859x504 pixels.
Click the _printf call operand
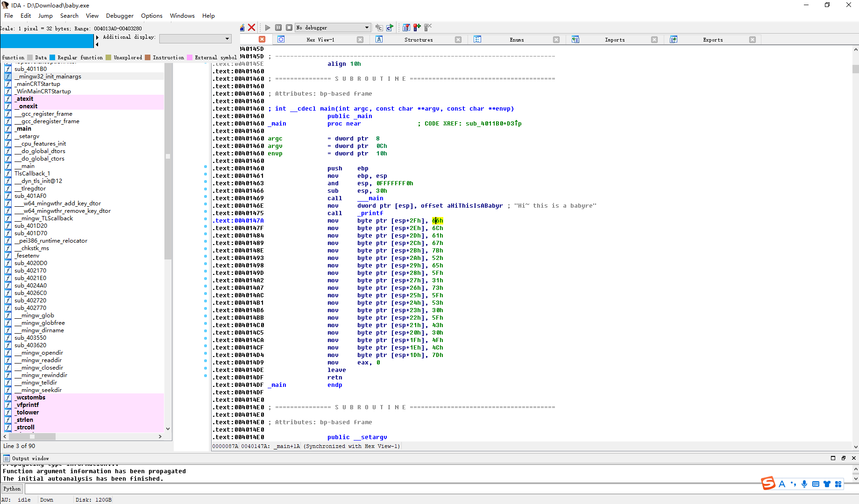click(x=370, y=213)
